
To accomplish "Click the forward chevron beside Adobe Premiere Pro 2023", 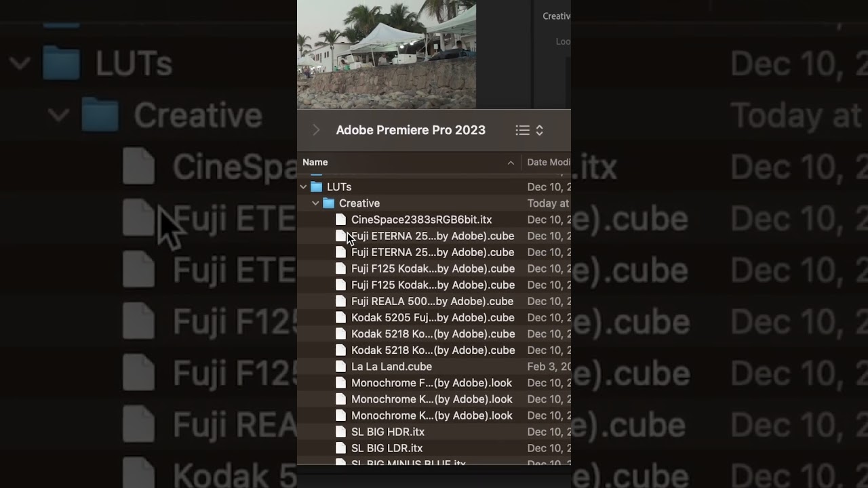I will coord(316,130).
